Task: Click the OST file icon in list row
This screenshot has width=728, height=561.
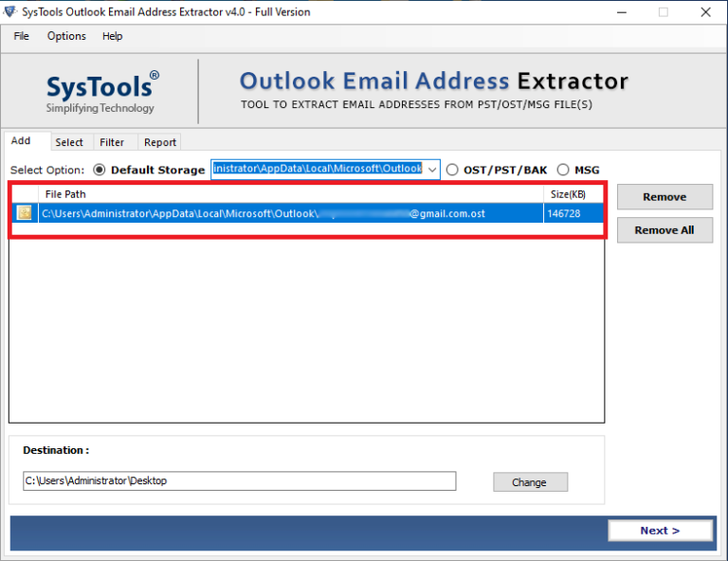Action: pyautogui.click(x=24, y=213)
